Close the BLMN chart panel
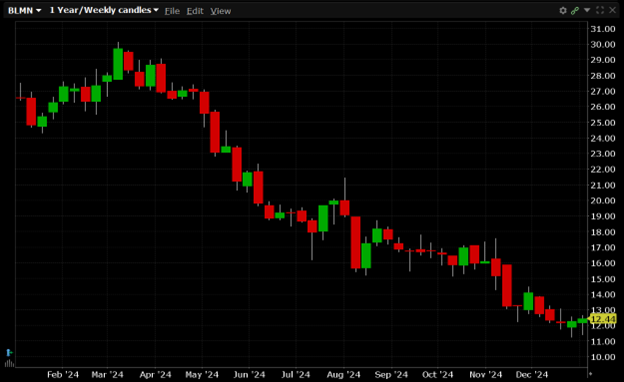 tap(612, 10)
